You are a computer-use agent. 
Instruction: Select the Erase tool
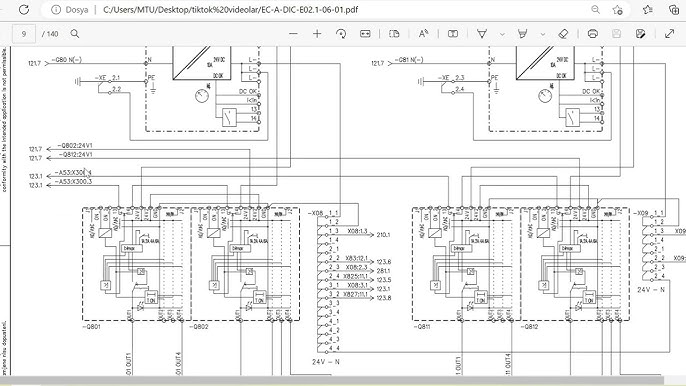564,34
